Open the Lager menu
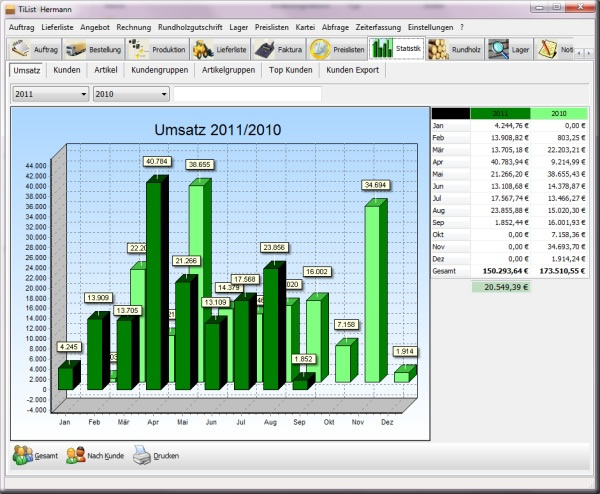 coord(239,28)
